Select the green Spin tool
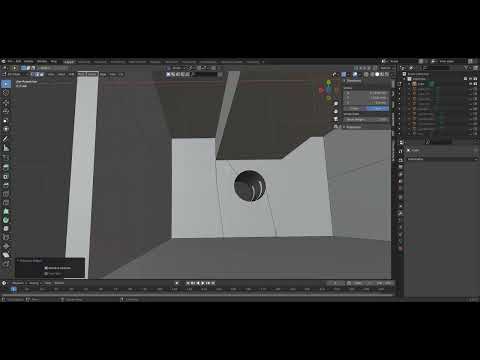 pos(6,220)
